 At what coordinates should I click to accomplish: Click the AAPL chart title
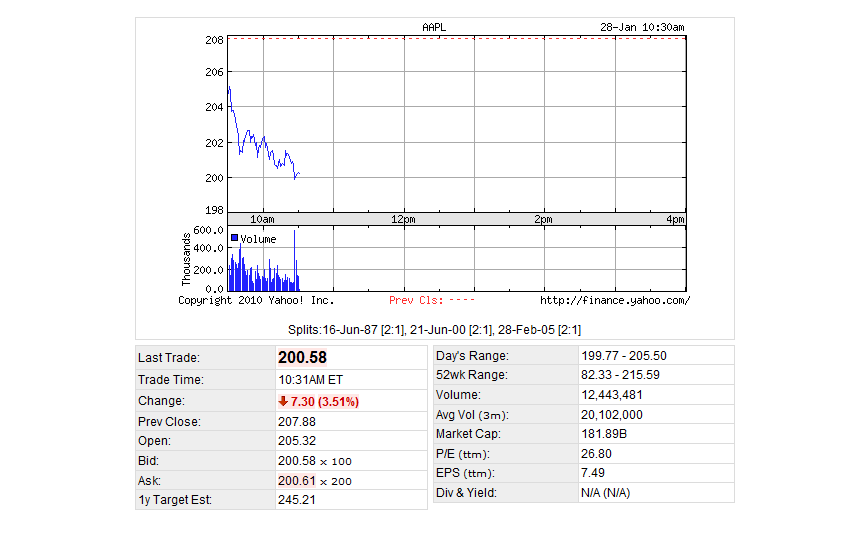point(434,27)
